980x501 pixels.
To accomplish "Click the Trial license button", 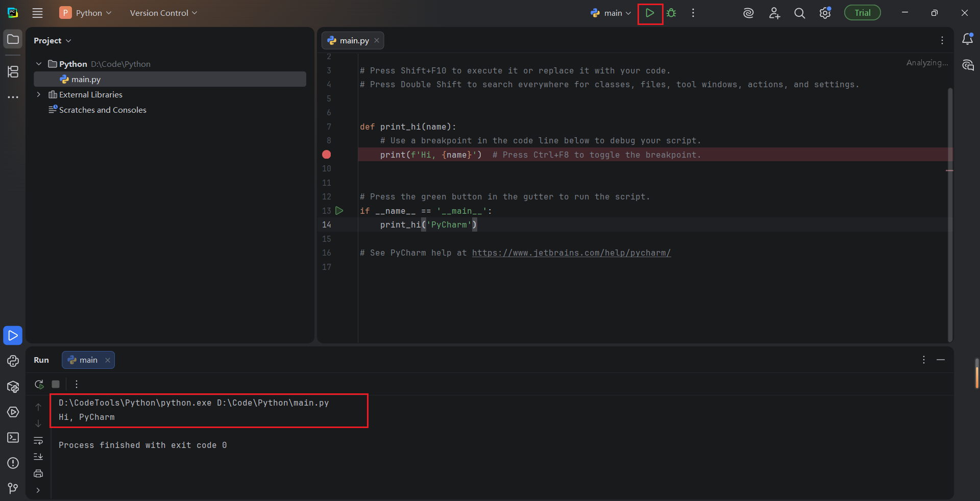I will [x=863, y=13].
